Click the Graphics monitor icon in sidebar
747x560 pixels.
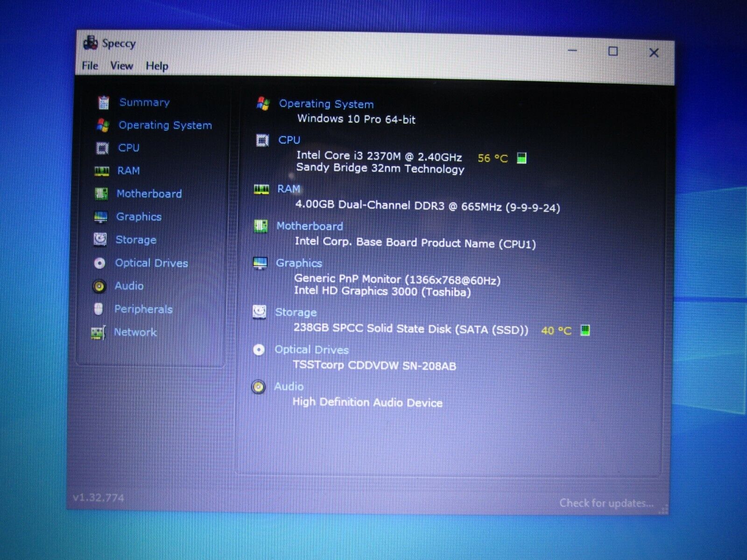[x=101, y=217]
